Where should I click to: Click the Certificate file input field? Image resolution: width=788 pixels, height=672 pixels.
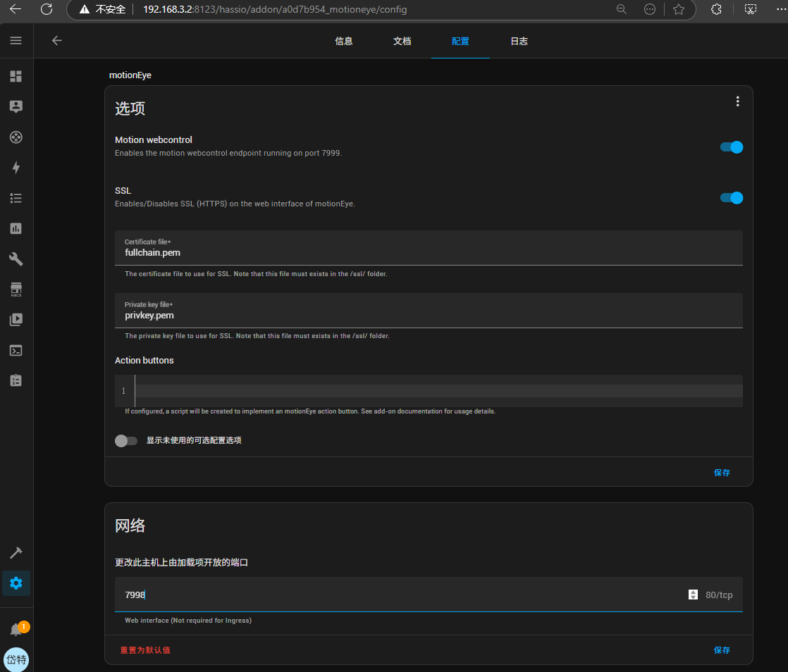[x=429, y=252]
